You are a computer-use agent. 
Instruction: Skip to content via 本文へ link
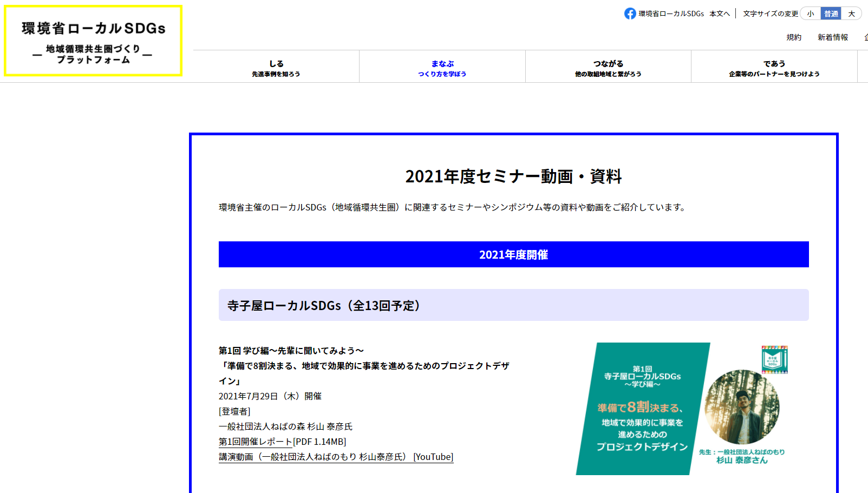720,14
